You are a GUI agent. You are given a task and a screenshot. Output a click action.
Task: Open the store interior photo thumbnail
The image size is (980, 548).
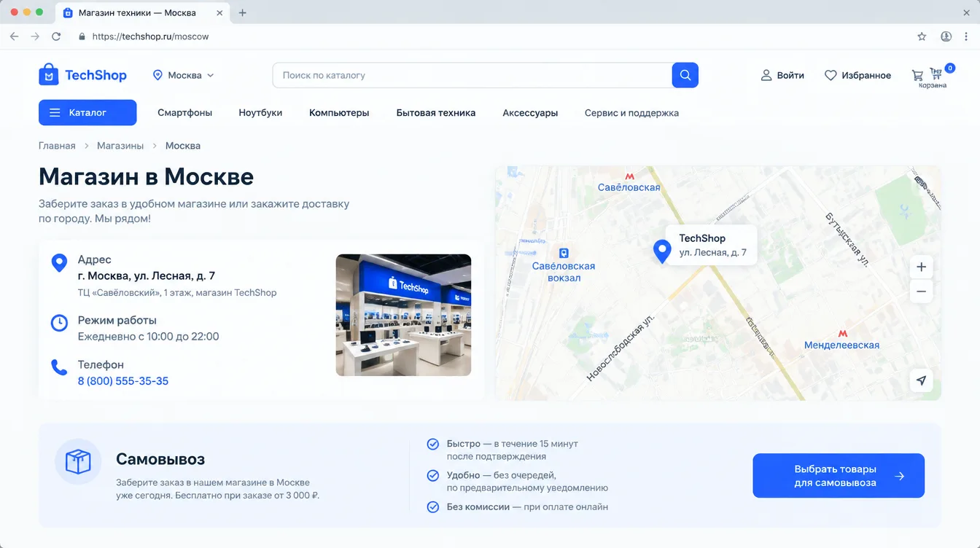(x=403, y=315)
